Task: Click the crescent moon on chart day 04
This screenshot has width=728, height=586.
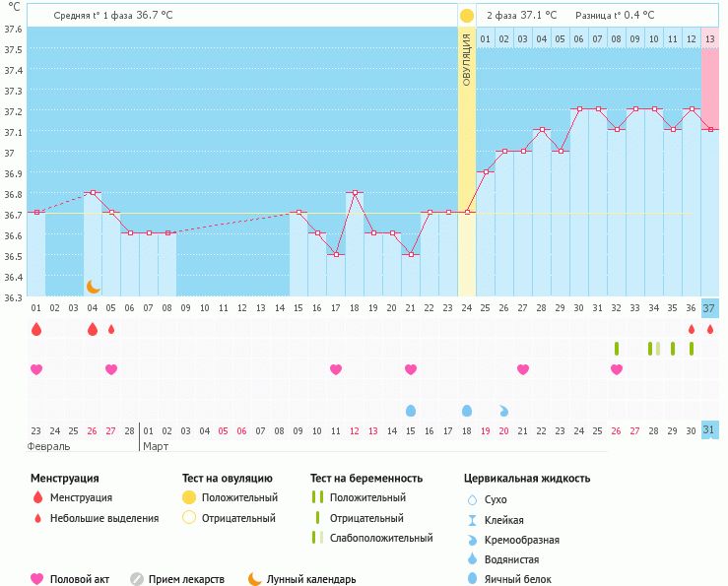Action: pyautogui.click(x=93, y=287)
